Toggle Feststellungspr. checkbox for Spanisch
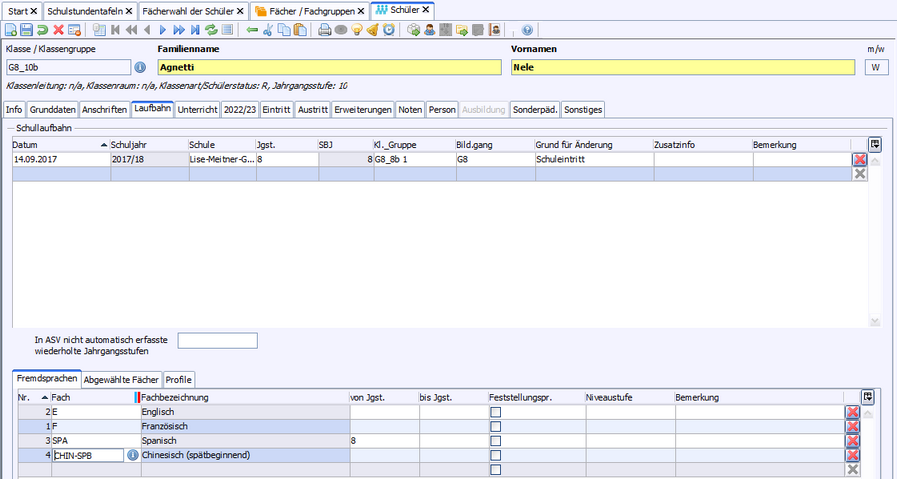The height and width of the screenshot is (479, 897). pos(495,440)
